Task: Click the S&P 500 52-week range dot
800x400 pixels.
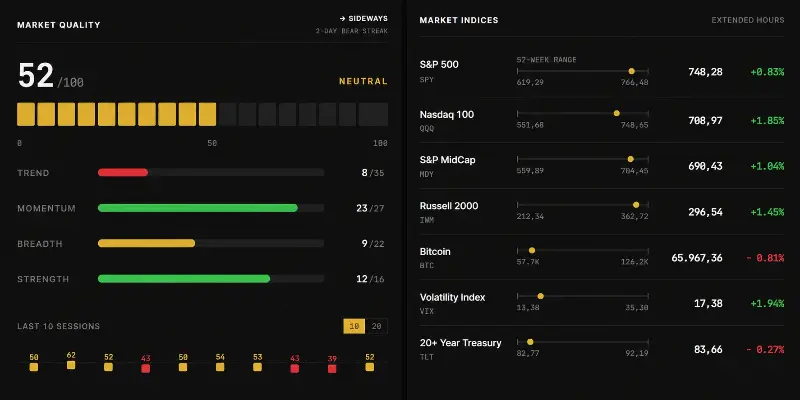Action: [632, 71]
